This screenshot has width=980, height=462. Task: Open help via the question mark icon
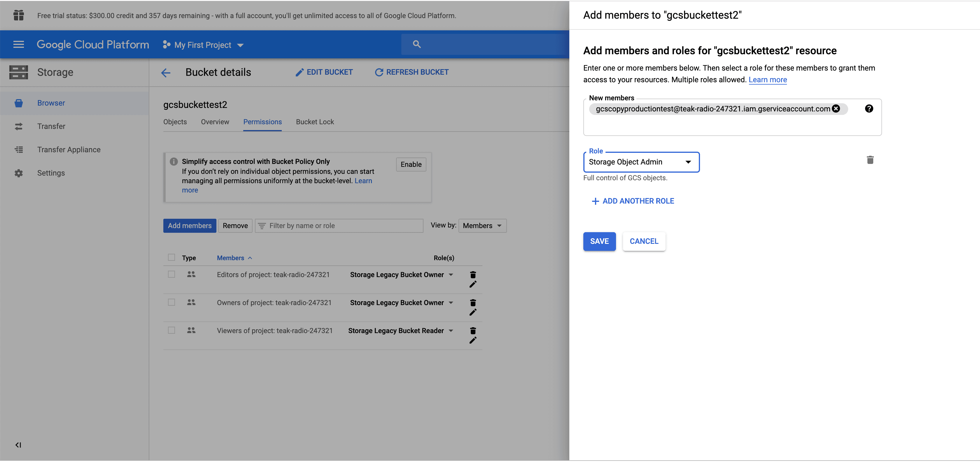869,108
